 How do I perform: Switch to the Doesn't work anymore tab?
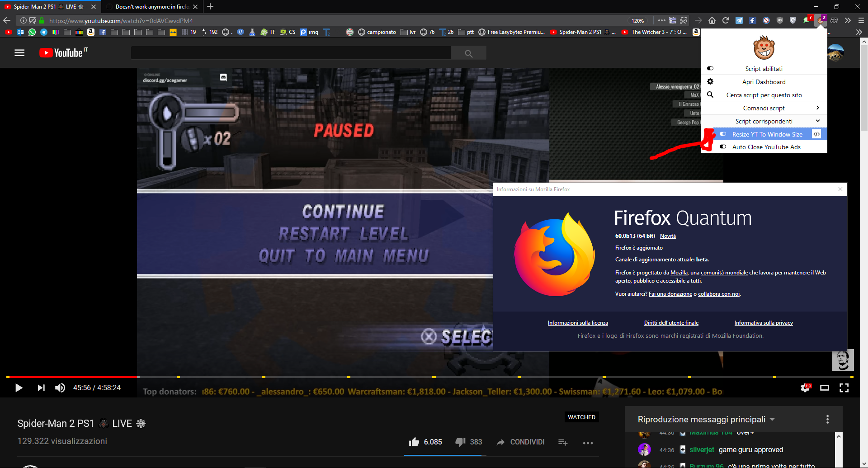pos(152,7)
